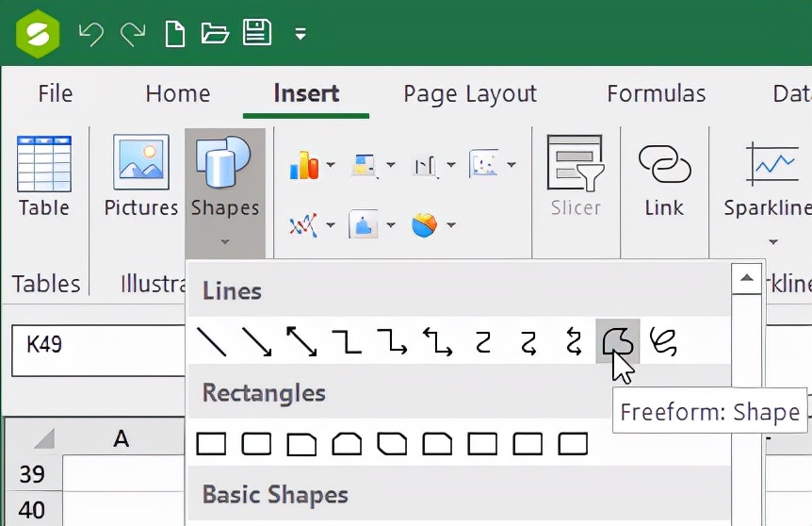Open the Page Layout tab
The image size is (812, 526).
point(469,93)
